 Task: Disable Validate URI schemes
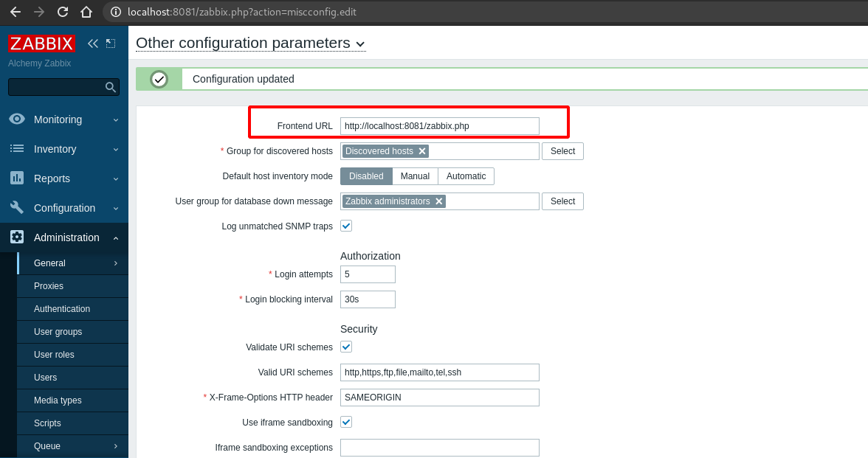345,347
